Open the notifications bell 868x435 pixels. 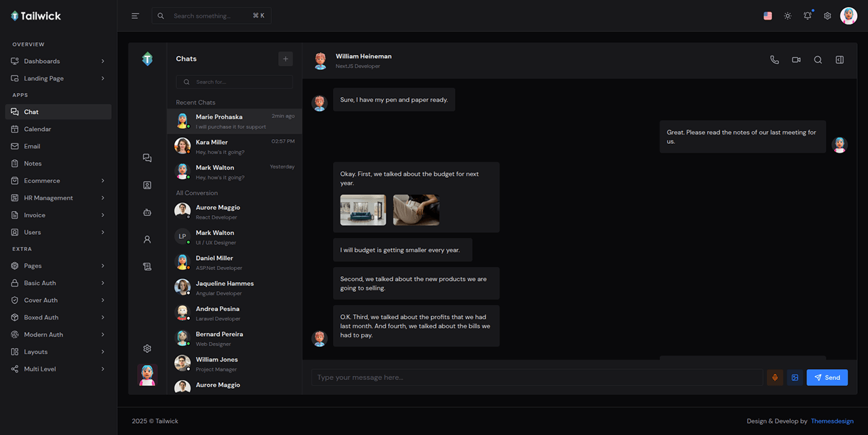[x=808, y=16]
